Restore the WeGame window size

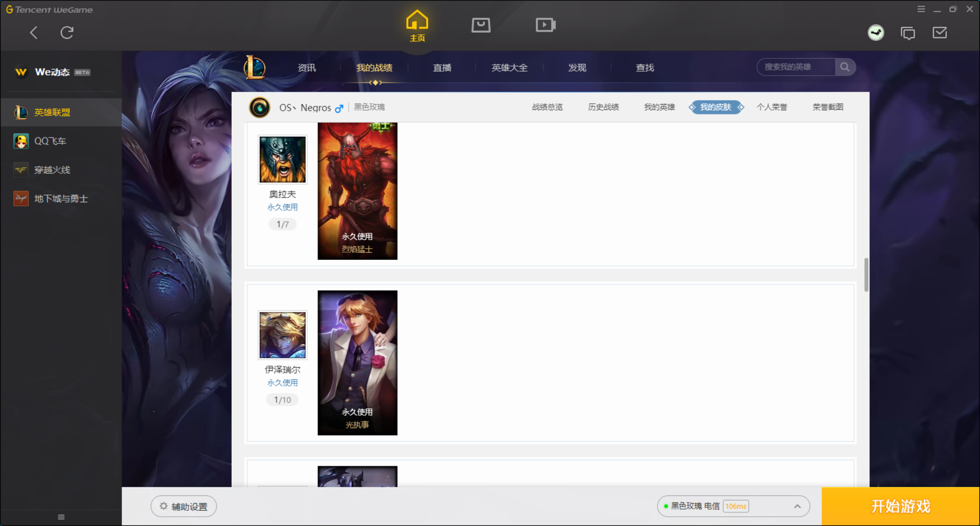(x=953, y=9)
